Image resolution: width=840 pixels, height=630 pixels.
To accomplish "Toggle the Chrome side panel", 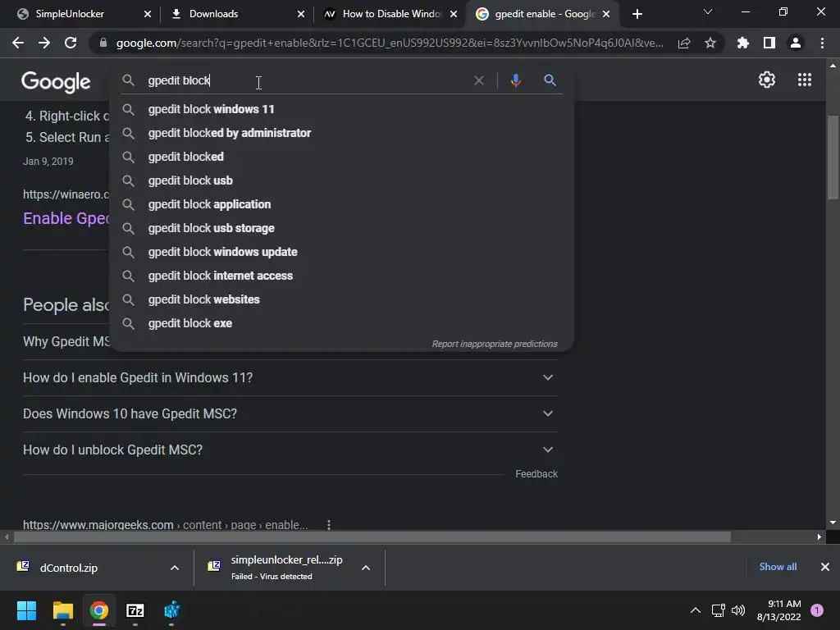I will [769, 43].
